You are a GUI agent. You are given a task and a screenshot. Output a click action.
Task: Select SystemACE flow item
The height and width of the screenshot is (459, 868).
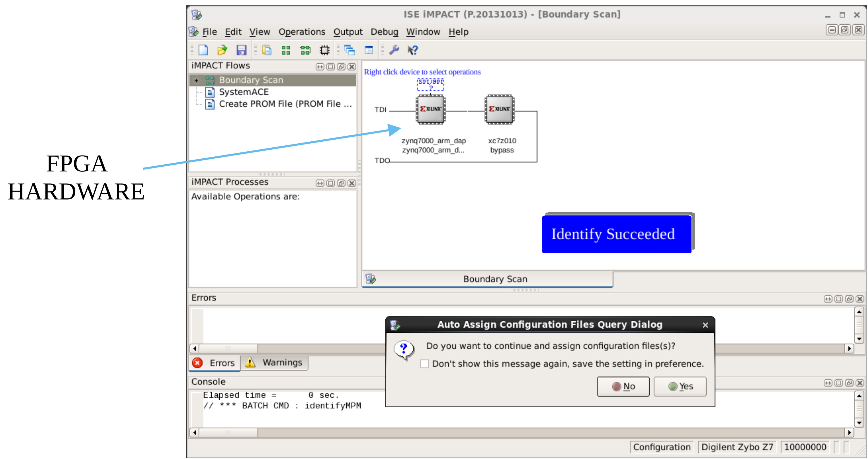243,92
